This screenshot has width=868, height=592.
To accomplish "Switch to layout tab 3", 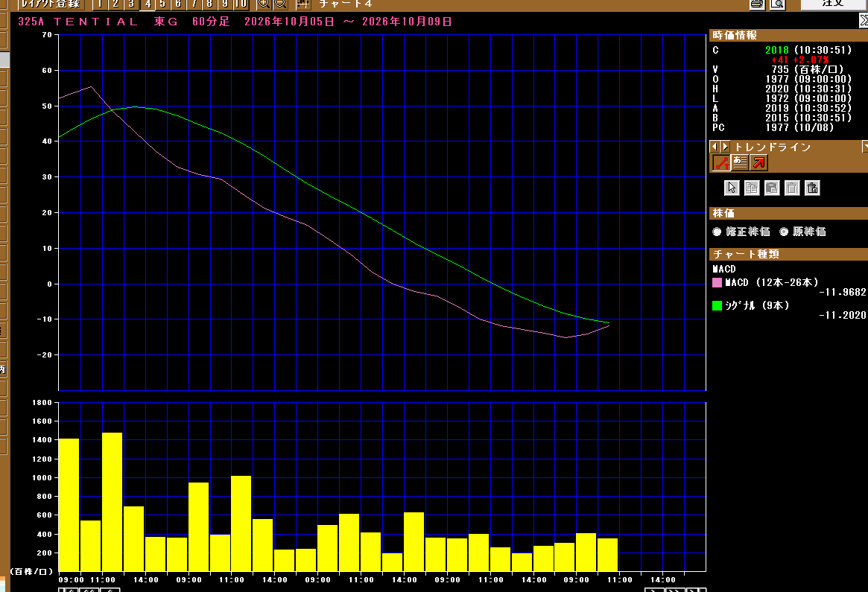I will click(x=131, y=4).
